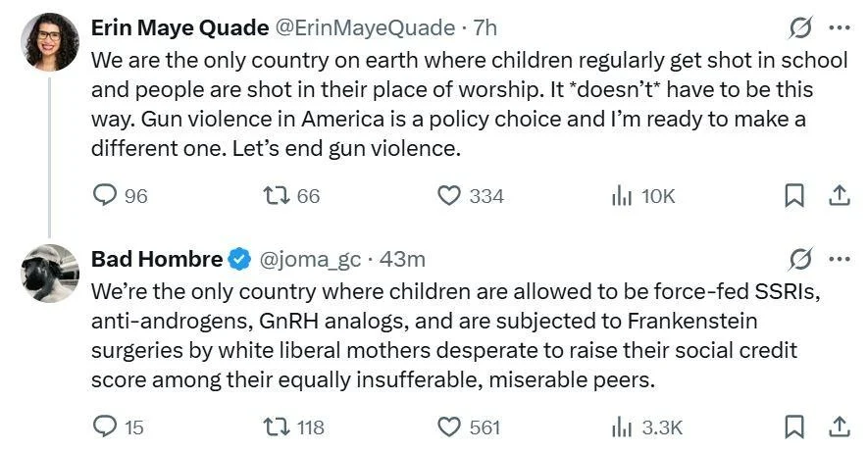Open Erin Maye Quade's profile picture
This screenshot has width=868, height=452.
click(x=49, y=42)
